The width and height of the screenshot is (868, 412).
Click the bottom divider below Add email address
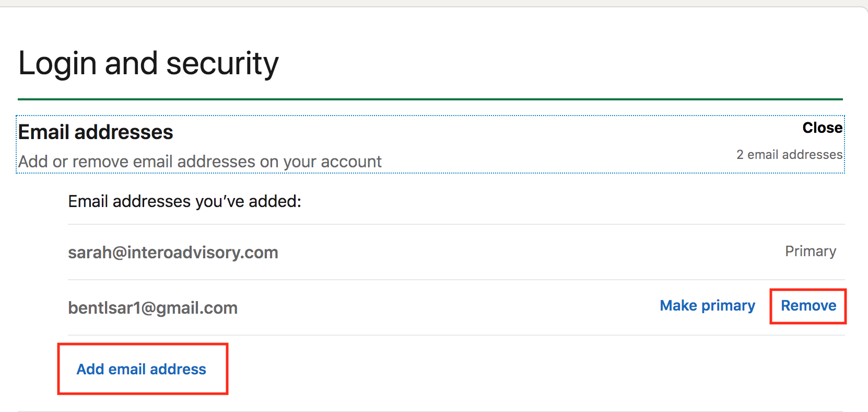tap(430, 411)
